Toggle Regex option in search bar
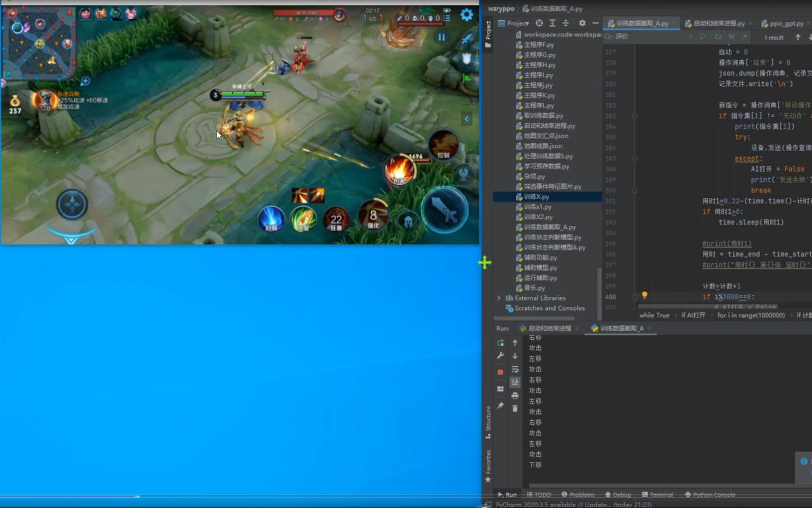Viewport: 812px width, 508px height. (x=745, y=37)
